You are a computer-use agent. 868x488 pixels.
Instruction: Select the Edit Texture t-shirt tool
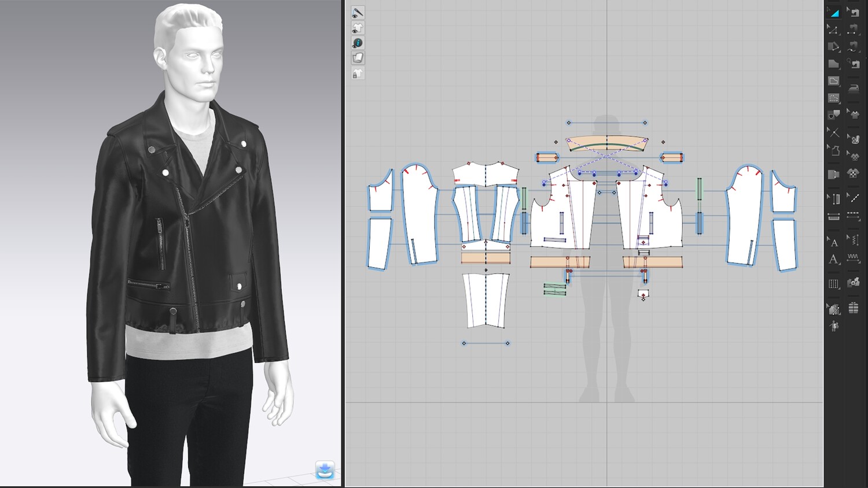click(854, 114)
